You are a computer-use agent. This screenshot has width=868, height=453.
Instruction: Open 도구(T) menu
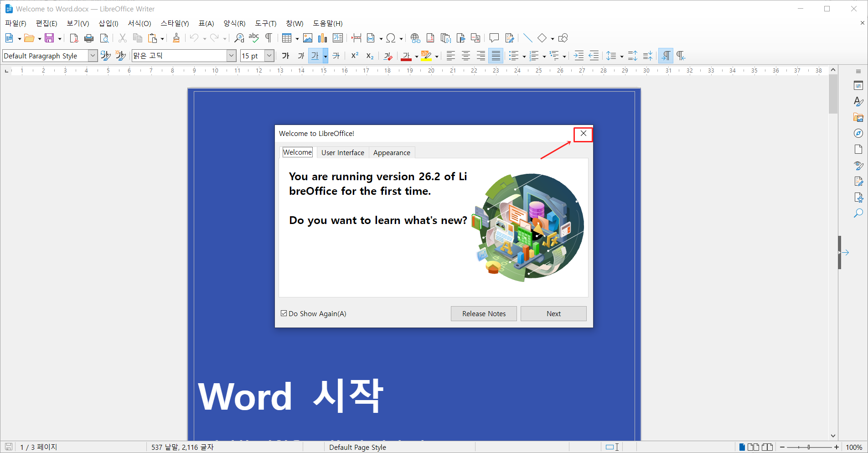[265, 23]
